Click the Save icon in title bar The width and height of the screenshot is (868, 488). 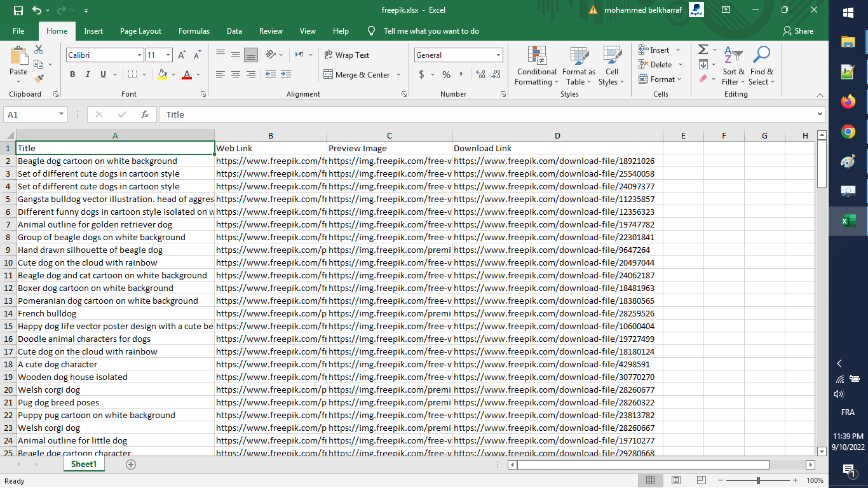tap(18, 10)
